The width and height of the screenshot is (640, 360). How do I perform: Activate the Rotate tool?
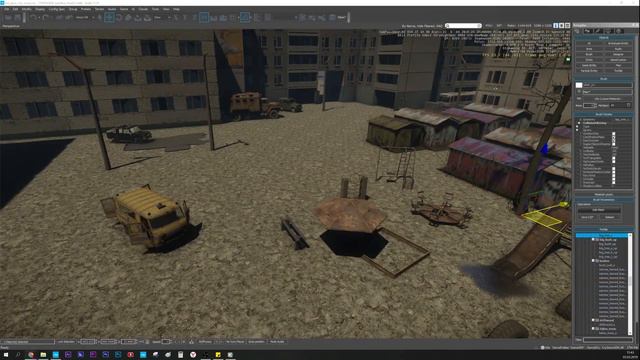(119, 18)
